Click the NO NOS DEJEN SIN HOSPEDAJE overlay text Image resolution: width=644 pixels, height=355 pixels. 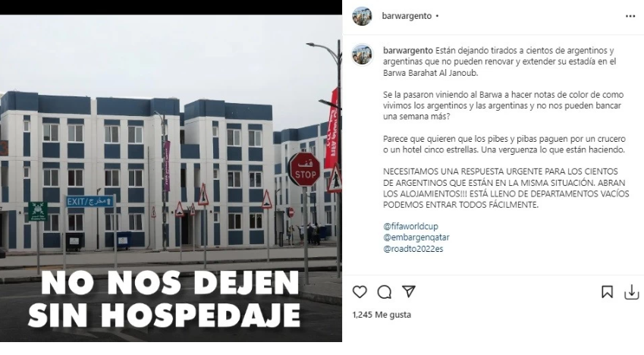coord(165,299)
